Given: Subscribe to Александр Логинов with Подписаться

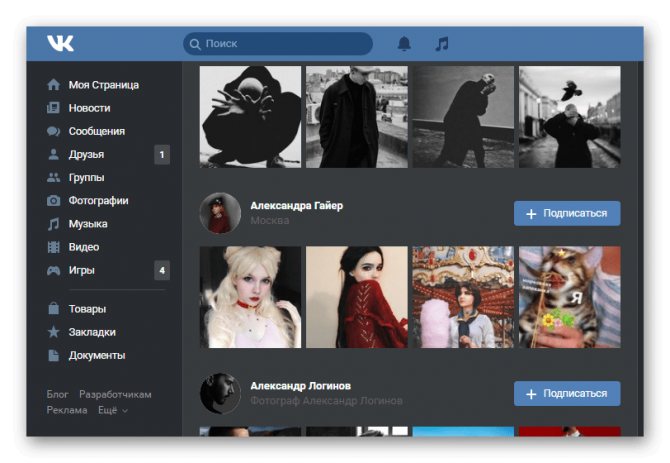Looking at the screenshot, I should point(567,393).
